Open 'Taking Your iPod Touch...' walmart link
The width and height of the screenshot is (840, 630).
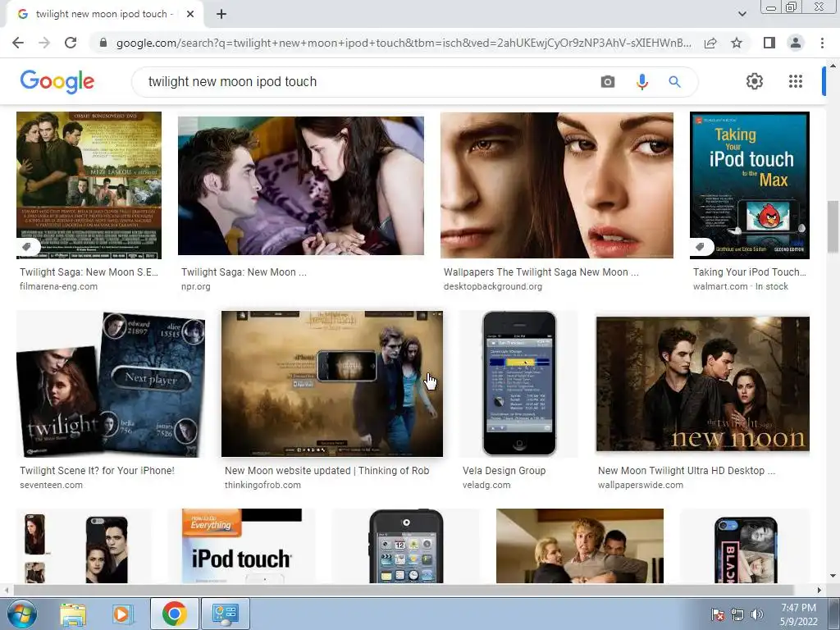[x=750, y=272]
